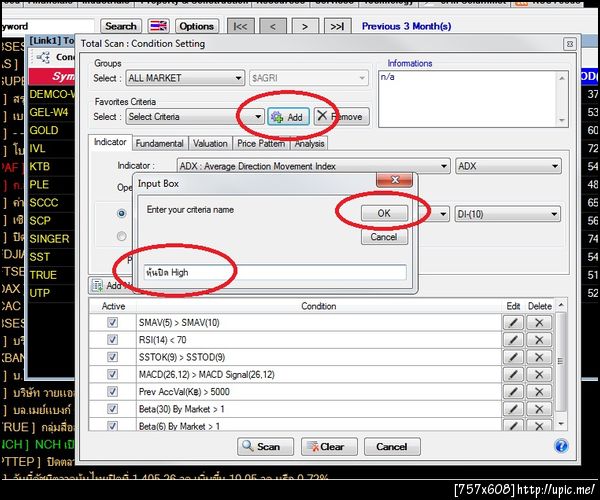Screen dimensions: 600x500
Task: Edit the RSI(14) < 70 condition
Action: click(513, 340)
